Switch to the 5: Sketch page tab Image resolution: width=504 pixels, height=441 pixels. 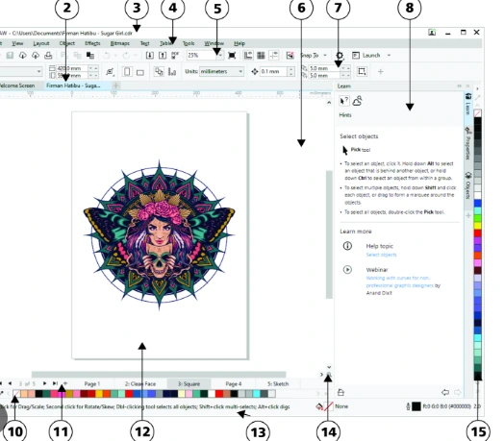click(278, 383)
